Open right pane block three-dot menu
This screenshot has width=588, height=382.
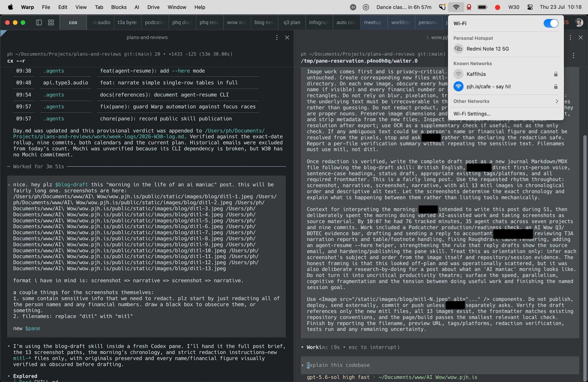pos(573,55)
